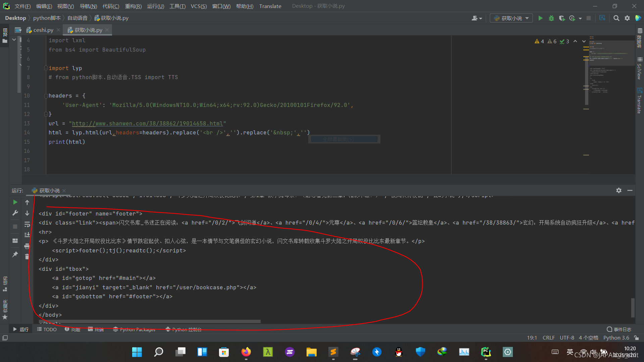The width and height of the screenshot is (644, 362).
Task: Open 事件日志 event log
Action: (619, 329)
